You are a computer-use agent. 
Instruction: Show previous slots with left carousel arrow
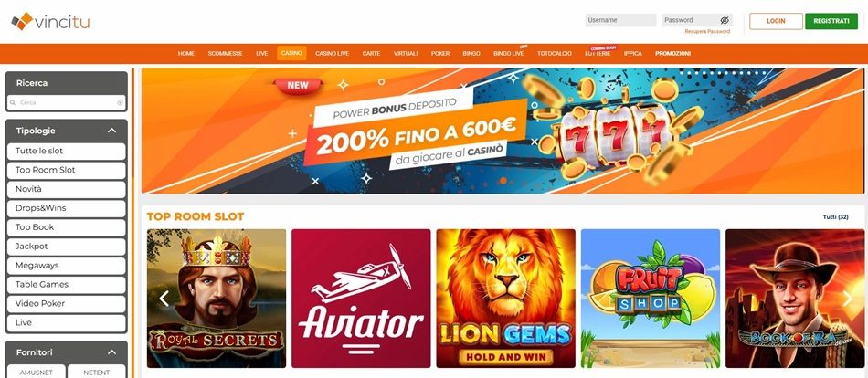click(x=164, y=299)
